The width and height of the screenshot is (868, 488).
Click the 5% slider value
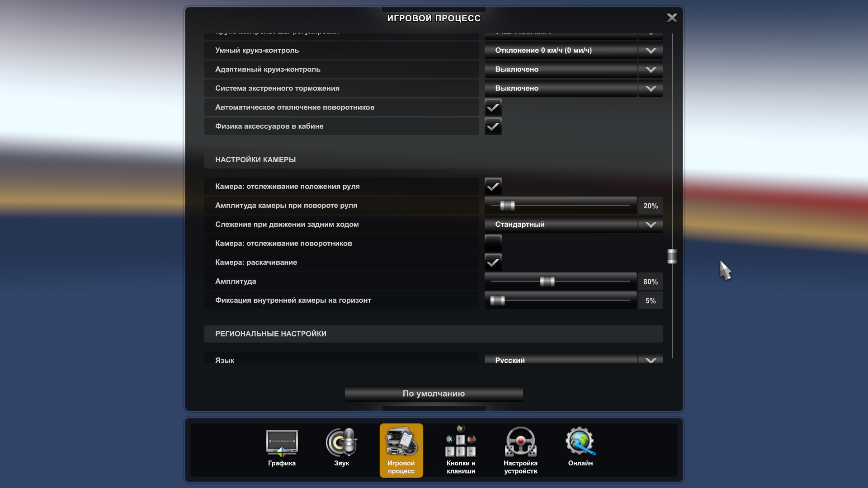[x=651, y=300]
